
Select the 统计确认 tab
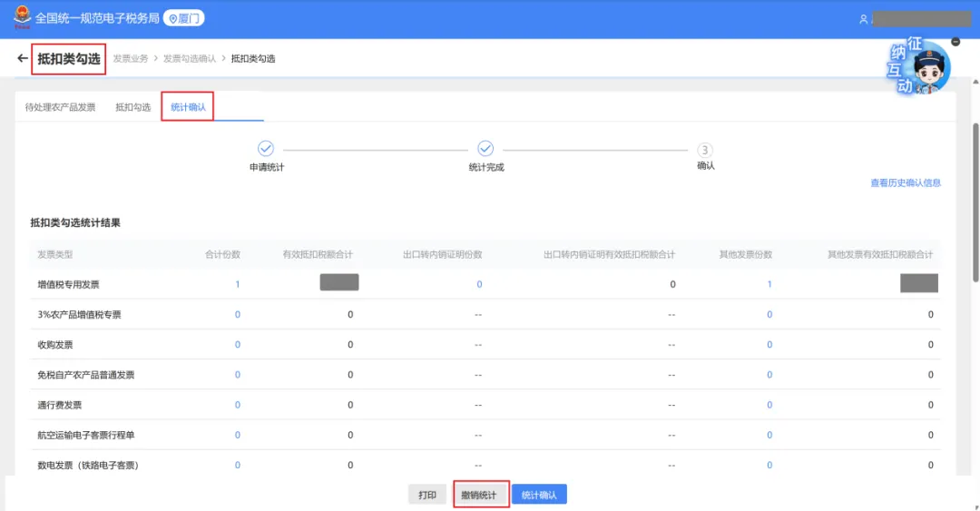188,107
